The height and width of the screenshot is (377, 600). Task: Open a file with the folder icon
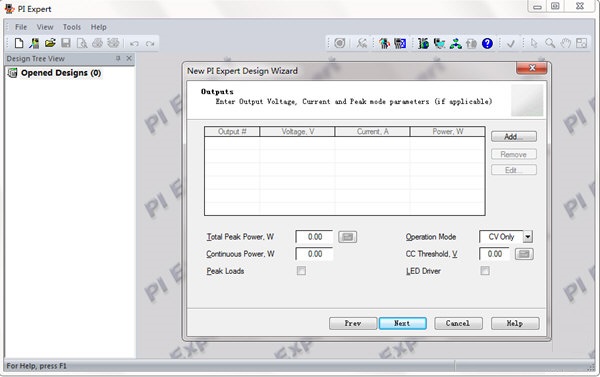(x=50, y=43)
